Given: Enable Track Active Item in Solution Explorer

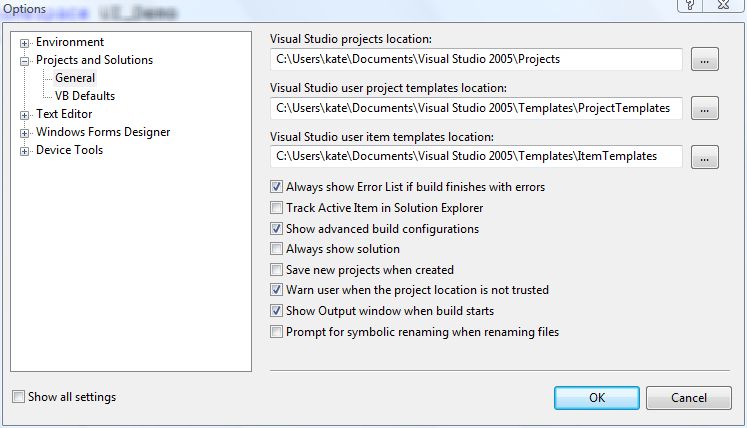Looking at the screenshot, I should [276, 207].
